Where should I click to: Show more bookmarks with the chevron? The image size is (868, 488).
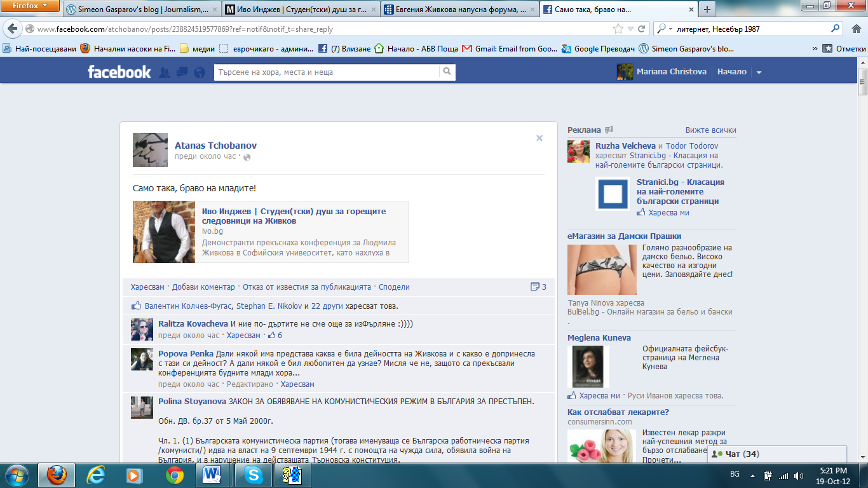pos(815,48)
